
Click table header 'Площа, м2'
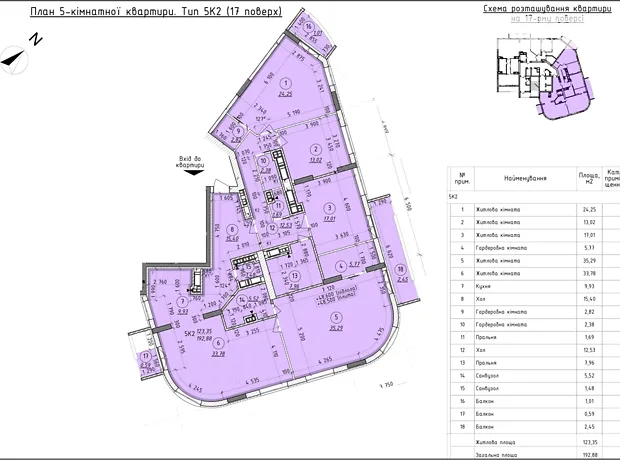pyautogui.click(x=589, y=178)
